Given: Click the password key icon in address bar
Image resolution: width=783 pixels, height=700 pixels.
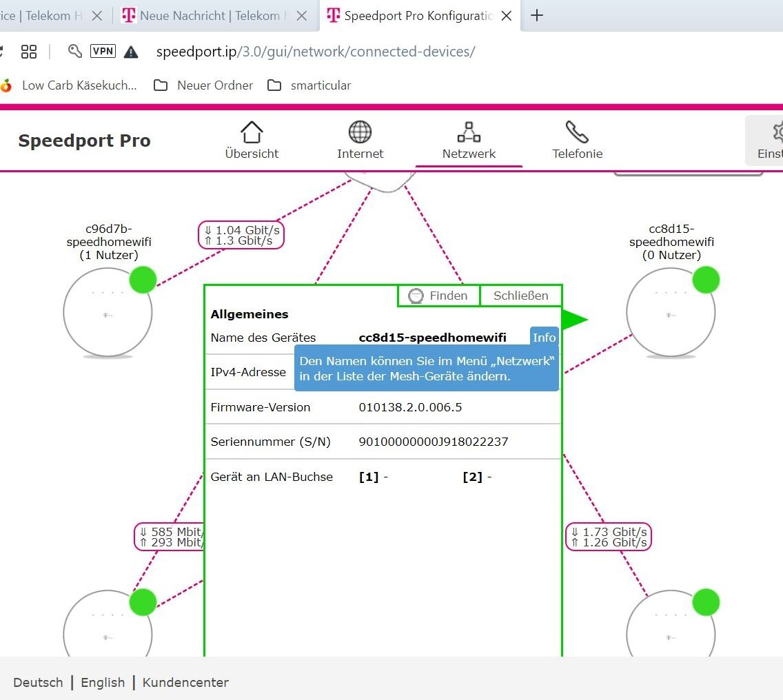Looking at the screenshot, I should [x=75, y=51].
